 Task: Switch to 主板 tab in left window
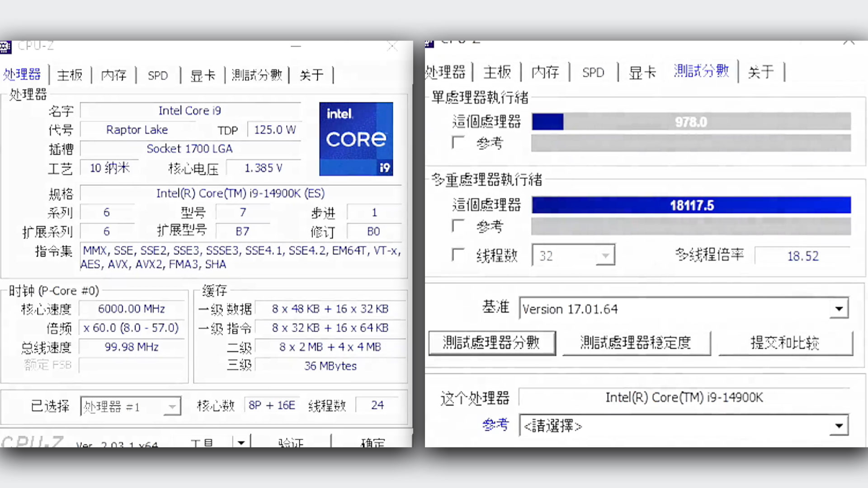point(70,75)
